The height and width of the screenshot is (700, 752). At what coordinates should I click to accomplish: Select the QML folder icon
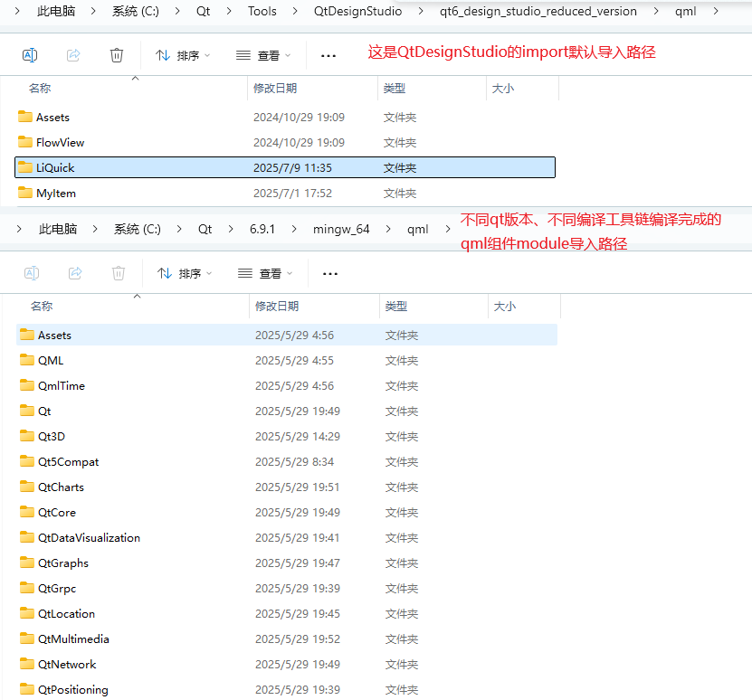pos(27,360)
